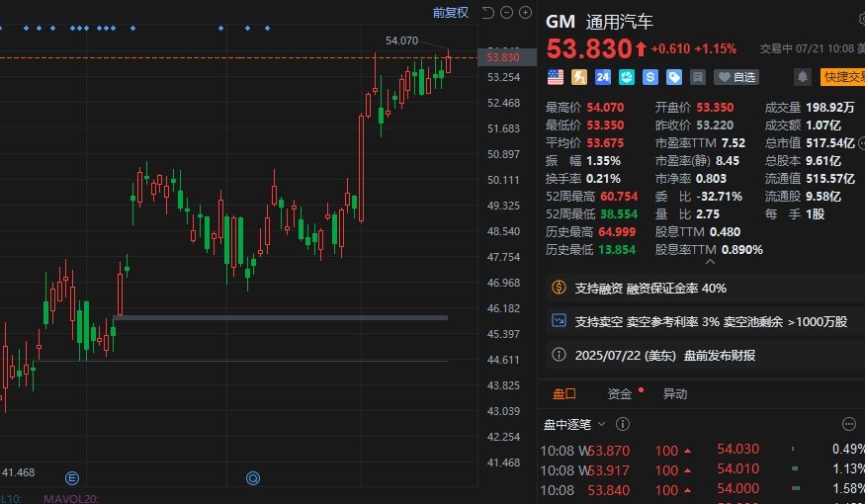Open the 前复权 price adjustment selector

(450, 13)
